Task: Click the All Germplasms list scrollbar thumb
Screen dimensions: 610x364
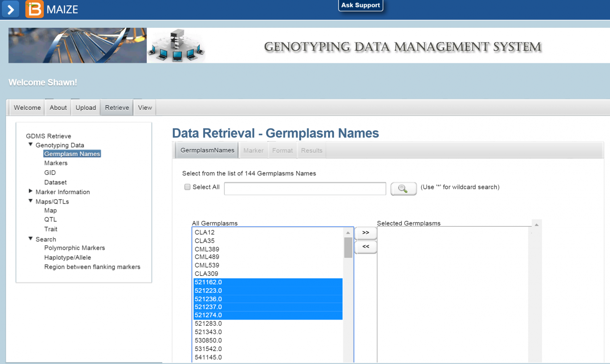Action: [348, 248]
